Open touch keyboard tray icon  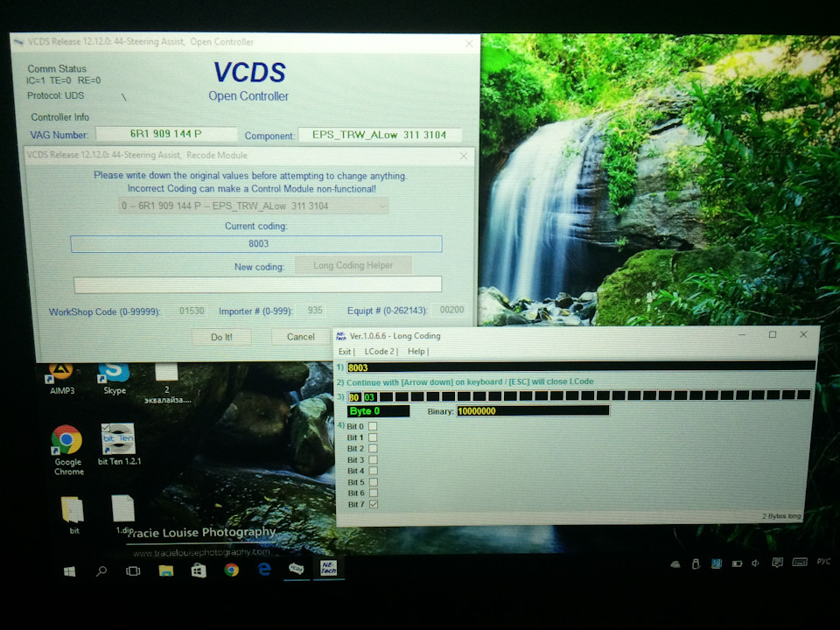point(800,562)
